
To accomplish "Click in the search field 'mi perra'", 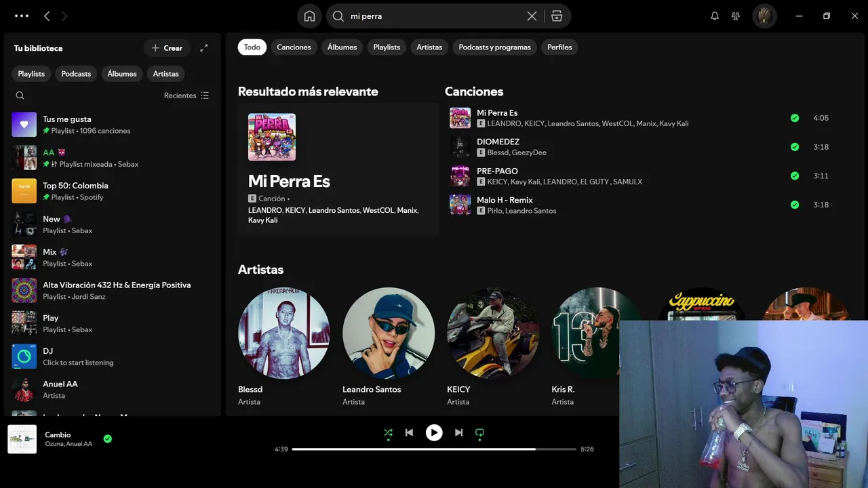I will click(x=434, y=16).
